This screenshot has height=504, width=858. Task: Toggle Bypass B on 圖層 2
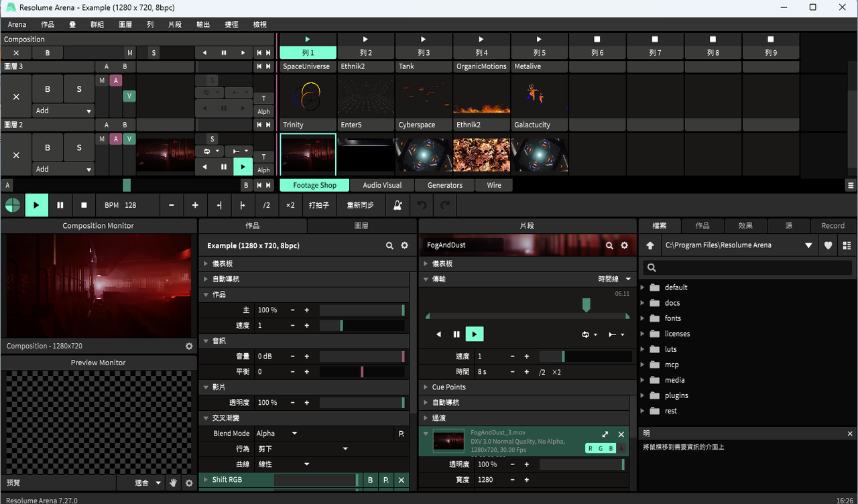pyautogui.click(x=48, y=147)
